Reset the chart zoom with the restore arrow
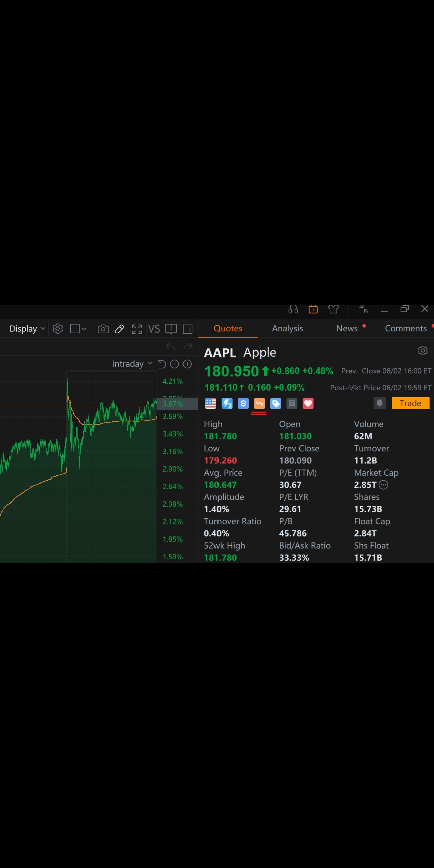 coord(162,364)
